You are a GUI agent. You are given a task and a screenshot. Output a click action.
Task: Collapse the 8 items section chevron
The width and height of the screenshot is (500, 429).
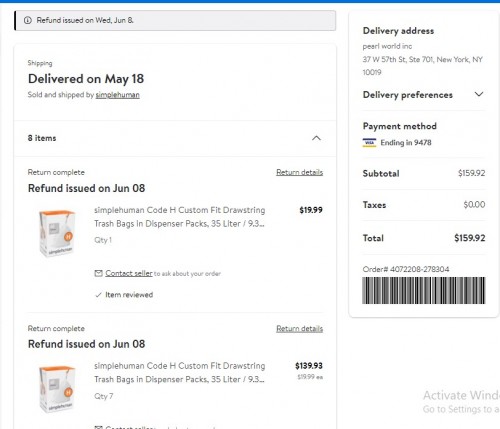pos(316,138)
